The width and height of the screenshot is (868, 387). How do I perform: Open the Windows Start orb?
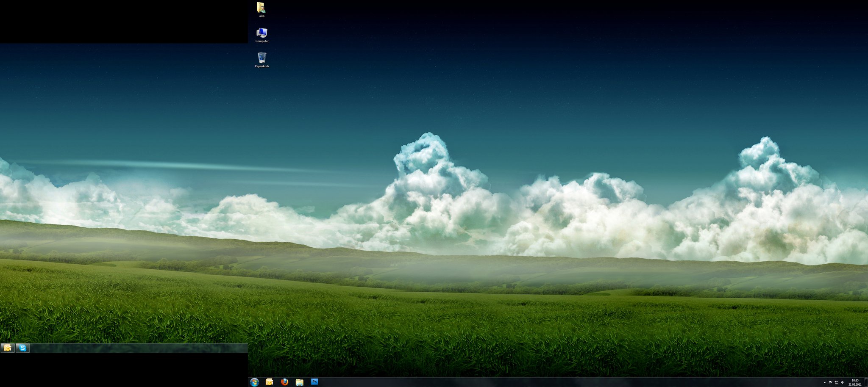254,382
